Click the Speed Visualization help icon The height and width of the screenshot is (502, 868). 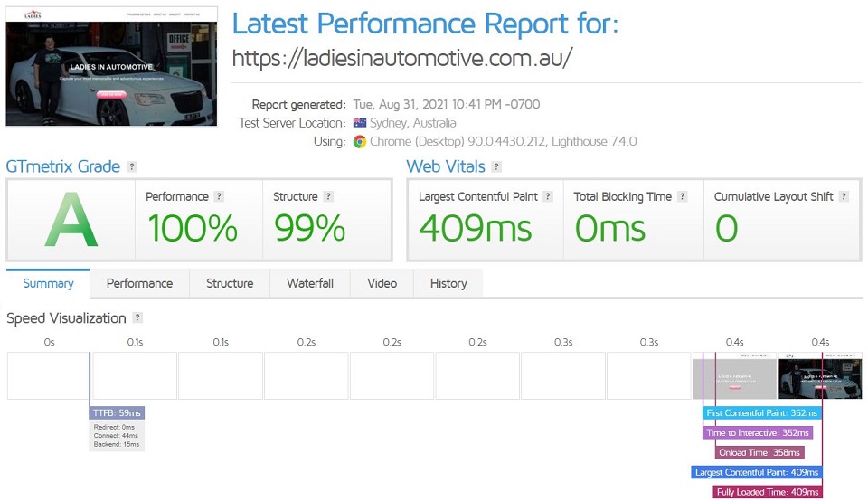click(137, 317)
